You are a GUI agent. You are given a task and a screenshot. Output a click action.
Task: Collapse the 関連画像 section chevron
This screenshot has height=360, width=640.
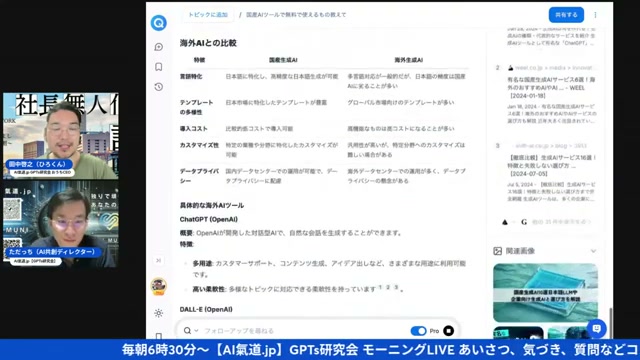coord(593,251)
